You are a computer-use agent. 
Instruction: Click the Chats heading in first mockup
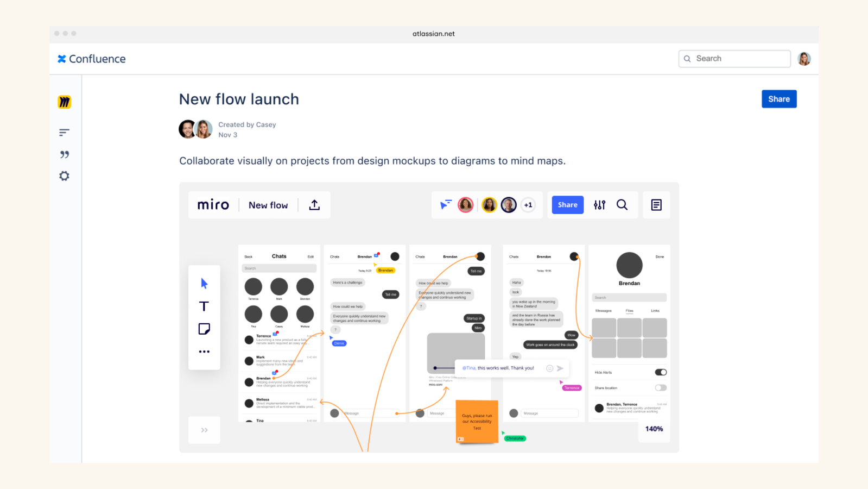point(279,256)
